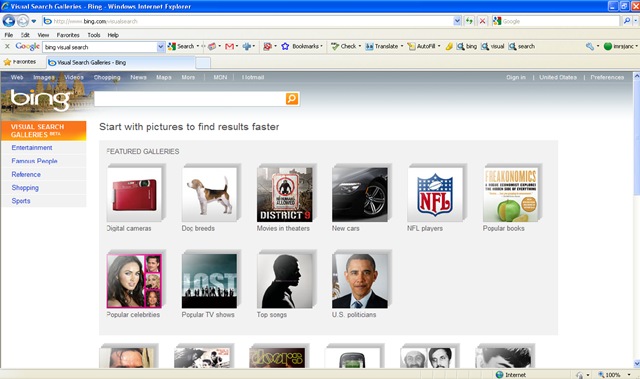
Task: Click the browser Back arrow button
Action: coord(9,21)
